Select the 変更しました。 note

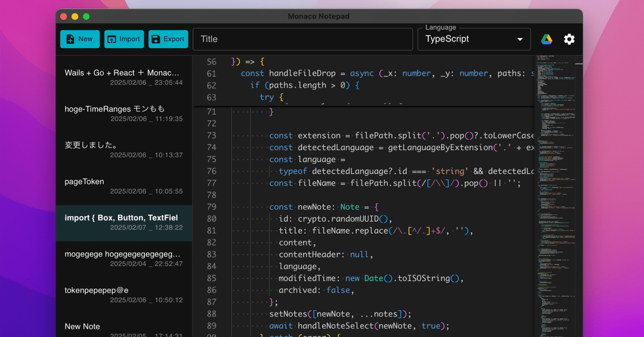[x=124, y=150]
